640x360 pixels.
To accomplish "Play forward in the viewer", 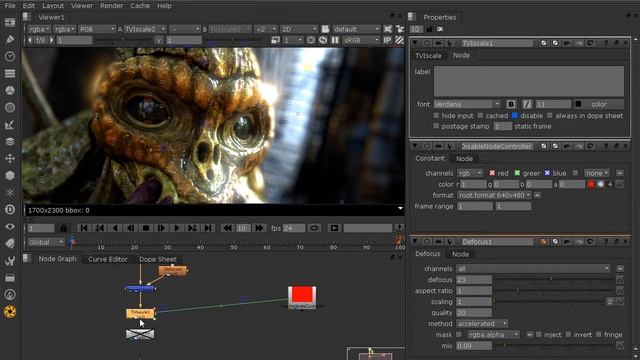I will point(177,228).
